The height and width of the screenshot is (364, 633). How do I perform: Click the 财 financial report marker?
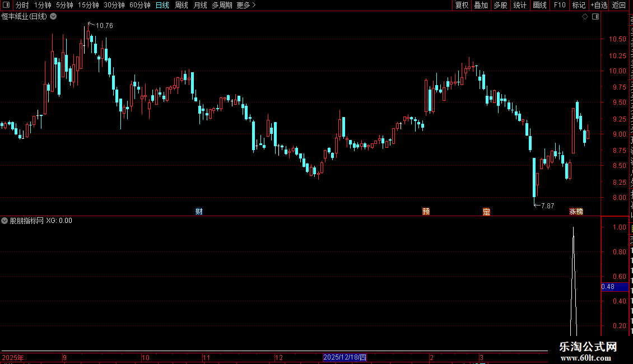pyautogui.click(x=199, y=212)
